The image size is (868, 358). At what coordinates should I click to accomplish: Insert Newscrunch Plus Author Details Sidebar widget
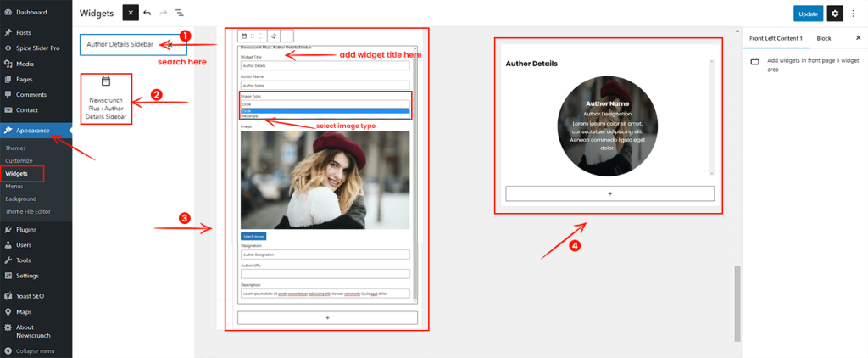pyautogui.click(x=106, y=99)
